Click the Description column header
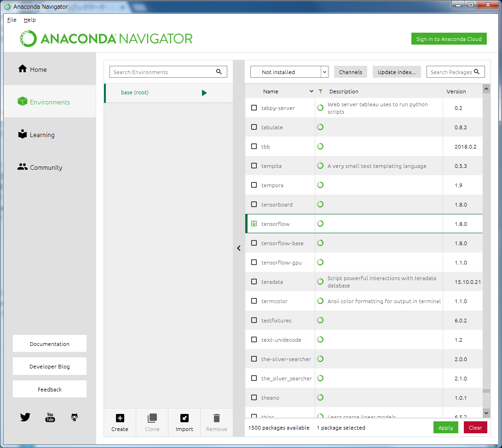This screenshot has height=448, width=502. pos(344,91)
